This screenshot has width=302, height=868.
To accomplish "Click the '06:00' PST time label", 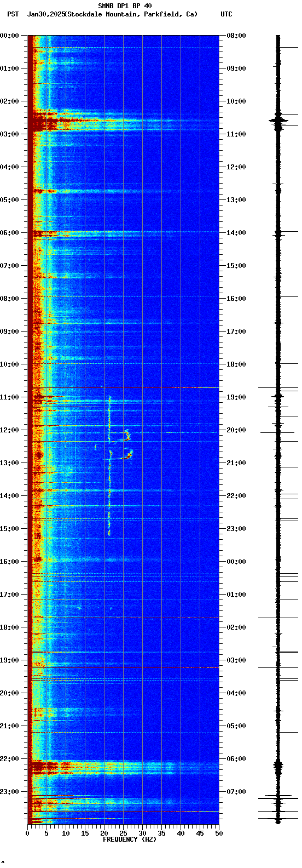I will point(9,233).
